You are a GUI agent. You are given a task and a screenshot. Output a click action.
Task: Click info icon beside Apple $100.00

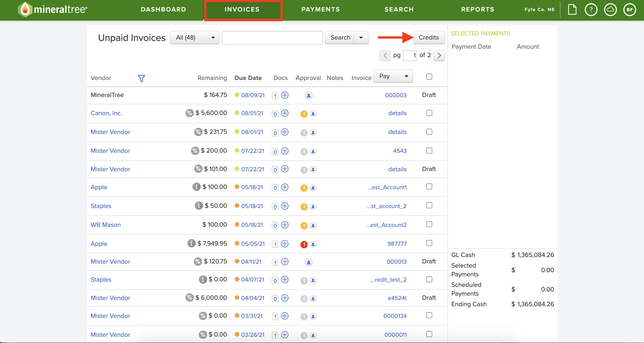(197, 187)
